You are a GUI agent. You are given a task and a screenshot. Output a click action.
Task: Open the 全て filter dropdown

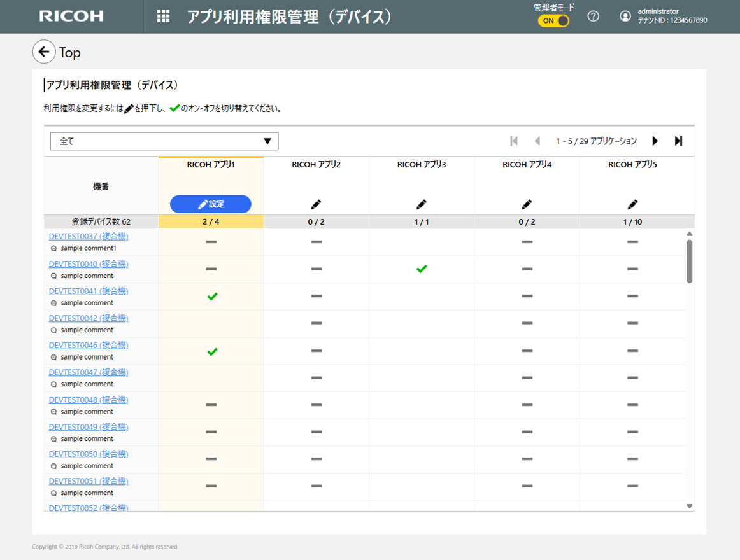pos(164,141)
